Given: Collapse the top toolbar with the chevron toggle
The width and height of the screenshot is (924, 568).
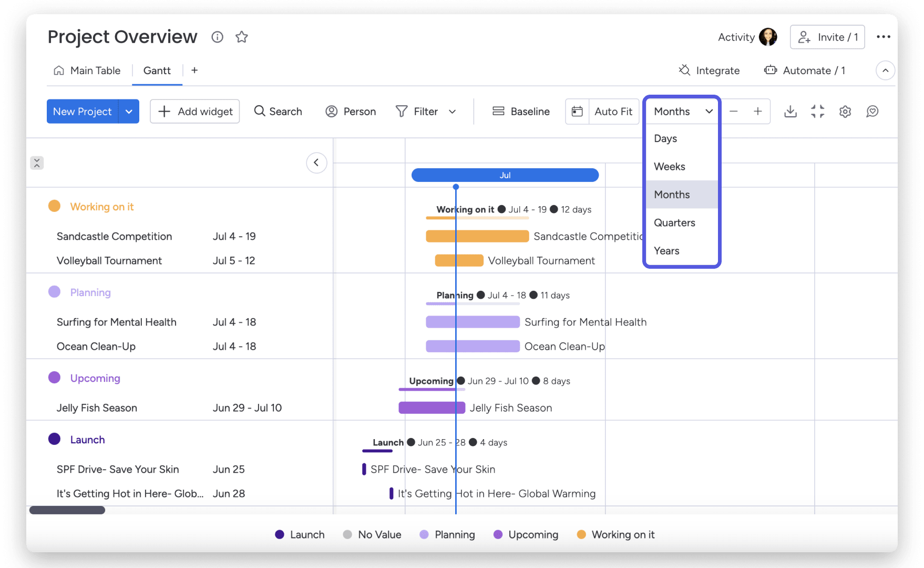Looking at the screenshot, I should [x=885, y=70].
